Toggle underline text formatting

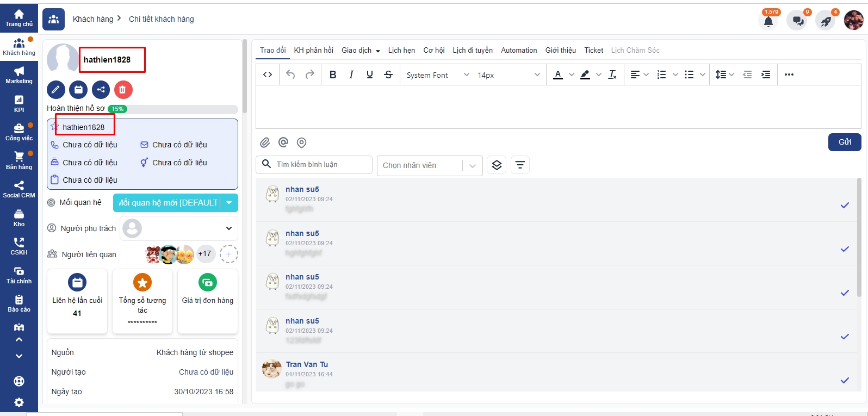370,75
